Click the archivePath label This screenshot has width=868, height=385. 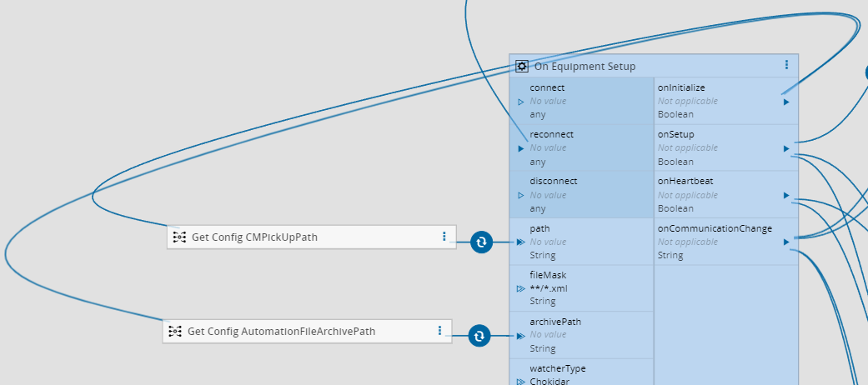[555, 322]
